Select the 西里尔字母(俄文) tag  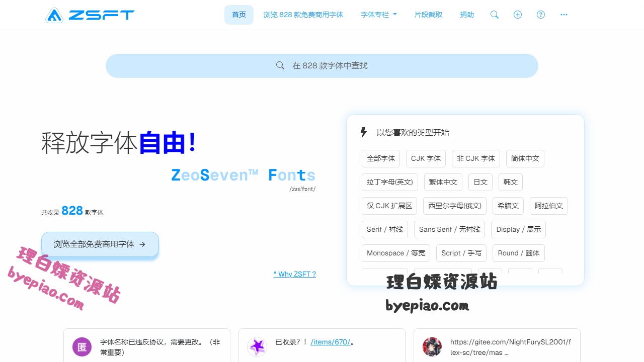[x=455, y=206]
